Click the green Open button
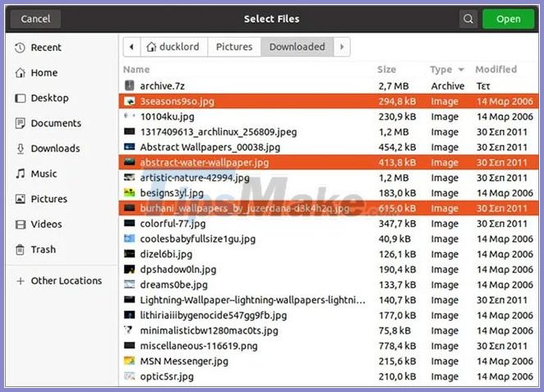544x392 pixels. (x=508, y=19)
